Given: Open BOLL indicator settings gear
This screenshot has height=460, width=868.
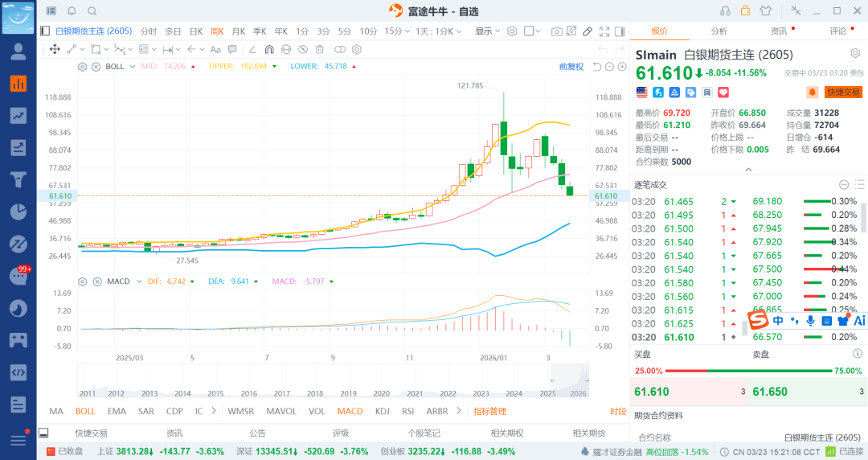Looking at the screenshot, I should pyautogui.click(x=82, y=66).
